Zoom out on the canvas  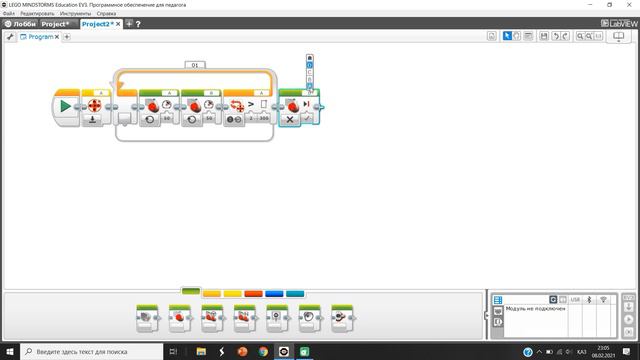580,36
